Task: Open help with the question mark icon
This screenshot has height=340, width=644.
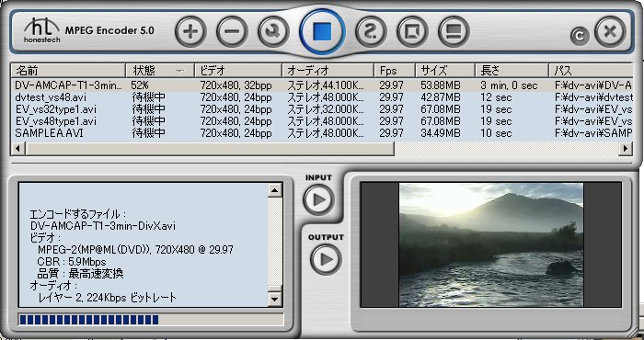Action: pos(371,31)
